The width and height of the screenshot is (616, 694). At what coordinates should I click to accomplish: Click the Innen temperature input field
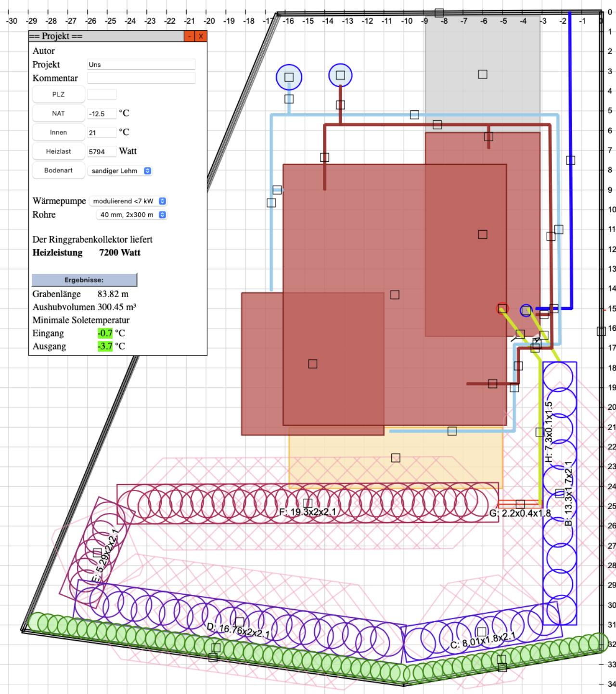point(102,132)
